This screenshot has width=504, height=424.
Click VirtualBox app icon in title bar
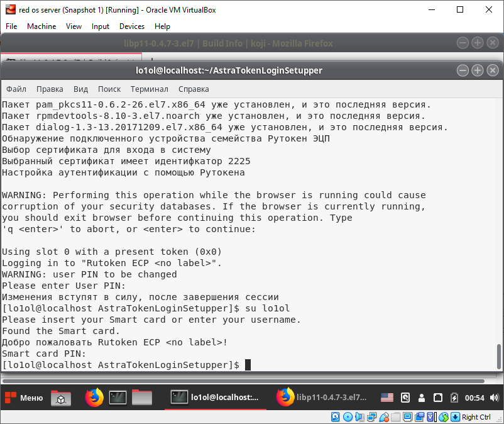click(x=11, y=9)
